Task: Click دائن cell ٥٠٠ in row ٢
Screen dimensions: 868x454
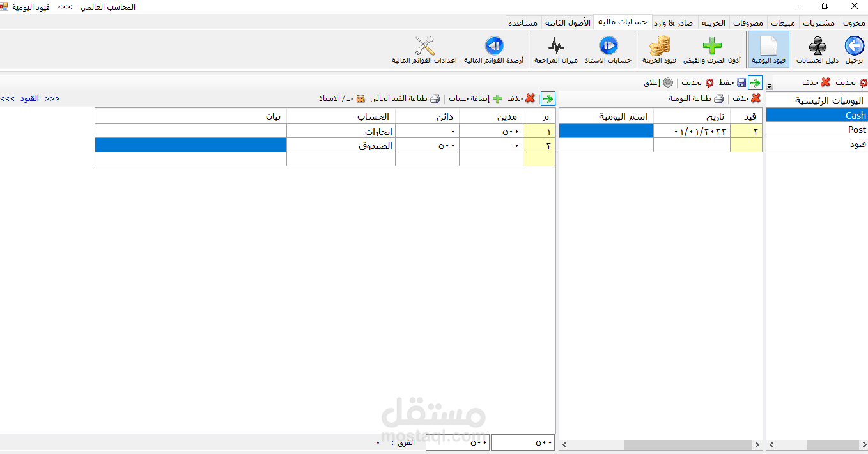Action: 428,145
